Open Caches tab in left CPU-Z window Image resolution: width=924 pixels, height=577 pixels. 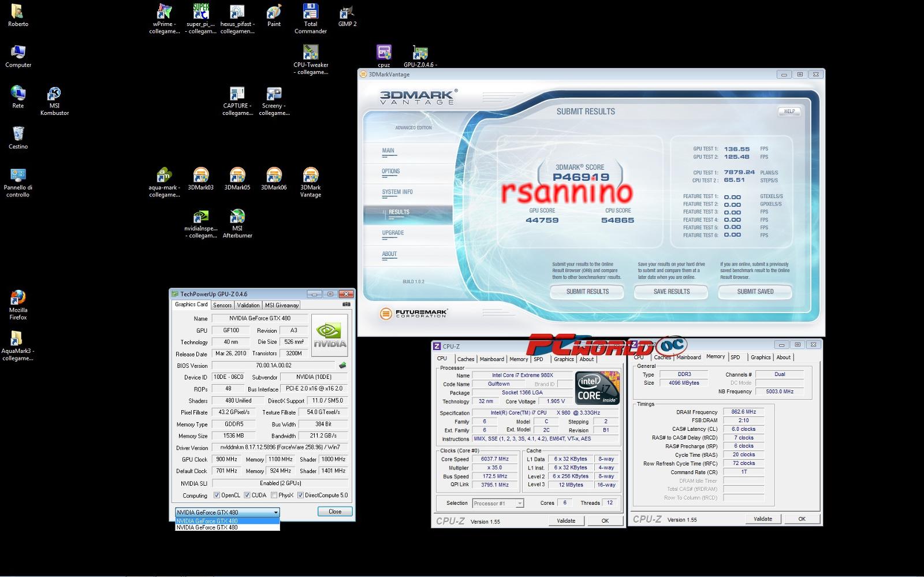[465, 359]
